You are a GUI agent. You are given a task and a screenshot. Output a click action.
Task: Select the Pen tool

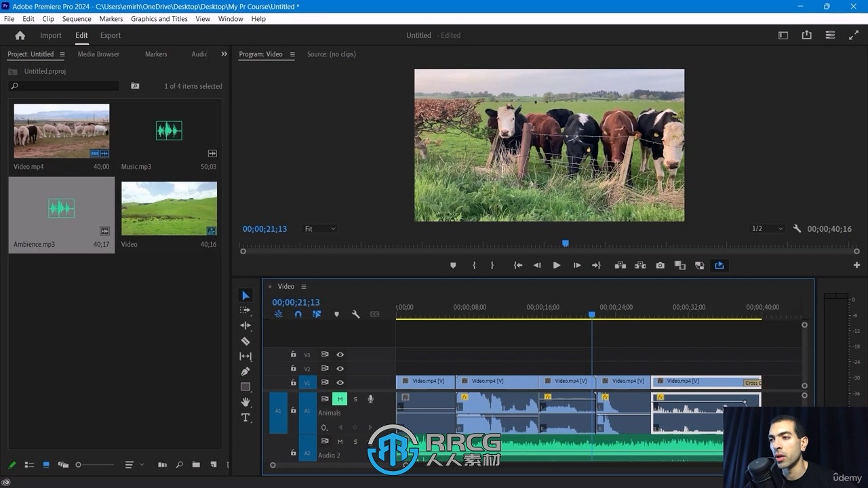(245, 371)
